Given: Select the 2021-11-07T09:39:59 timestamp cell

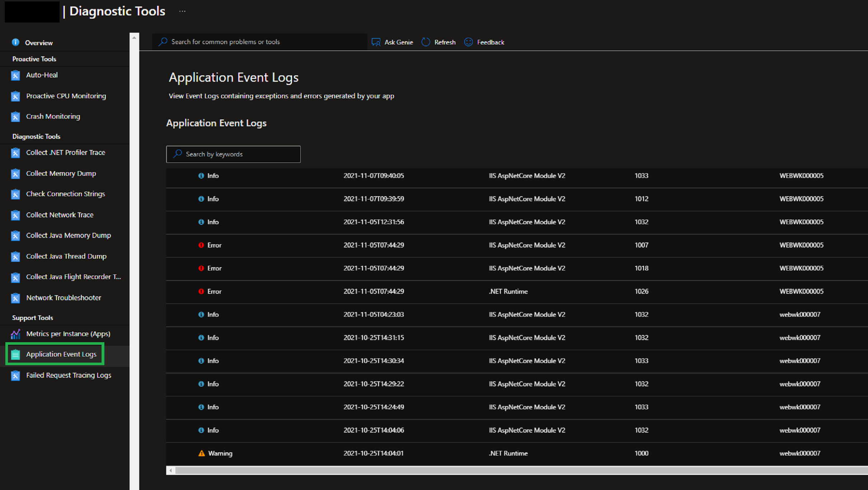Looking at the screenshot, I should pos(374,199).
